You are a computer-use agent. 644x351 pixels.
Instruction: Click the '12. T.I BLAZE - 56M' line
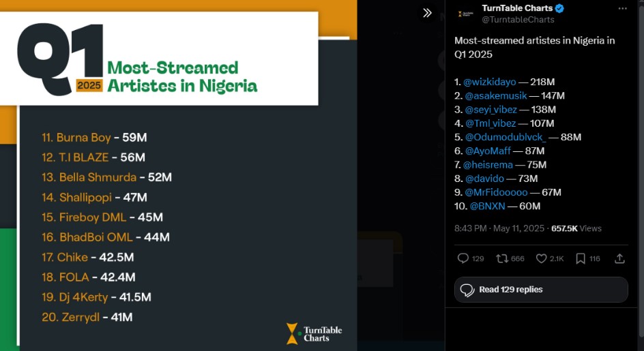click(93, 157)
